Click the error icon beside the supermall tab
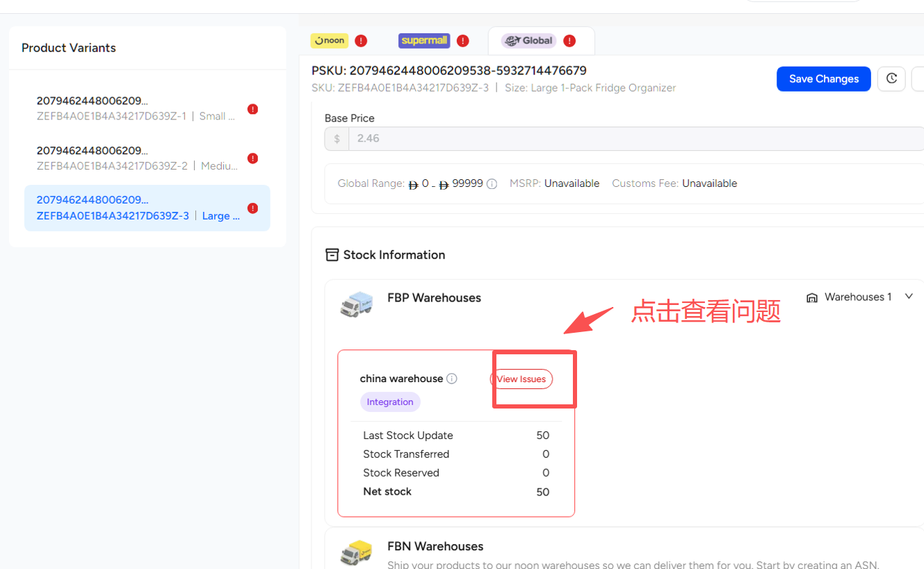The width and height of the screenshot is (924, 569). pyautogui.click(x=463, y=41)
